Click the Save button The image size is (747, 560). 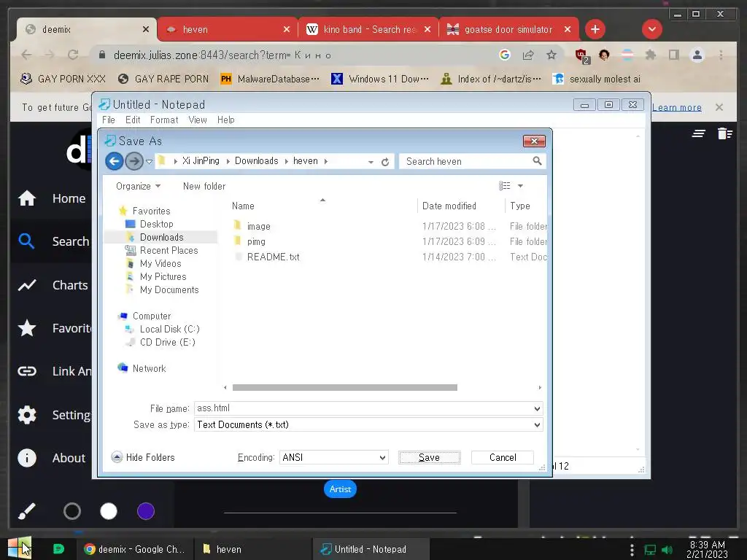tap(429, 458)
